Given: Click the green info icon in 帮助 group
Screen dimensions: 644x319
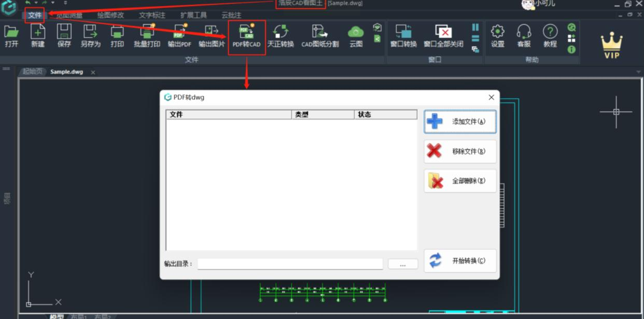Looking at the screenshot, I should [571, 50].
